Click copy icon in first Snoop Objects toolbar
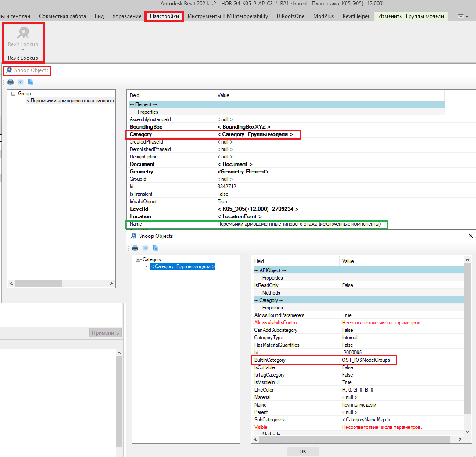Screen dimensions: 476x457 31,82
